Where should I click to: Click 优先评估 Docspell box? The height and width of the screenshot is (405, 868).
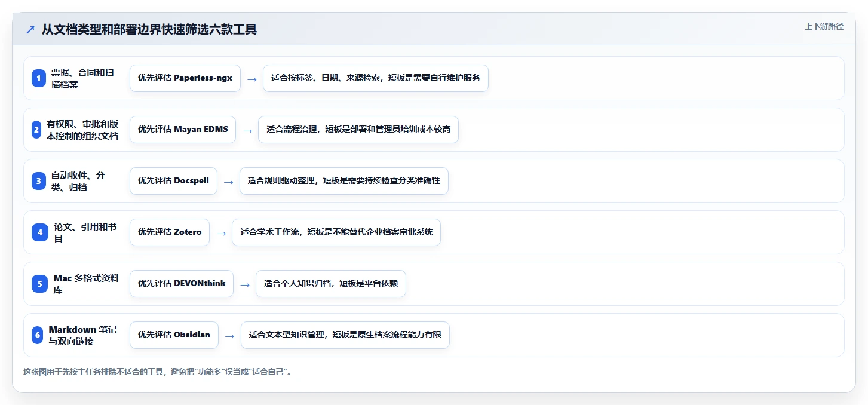pyautogui.click(x=173, y=181)
